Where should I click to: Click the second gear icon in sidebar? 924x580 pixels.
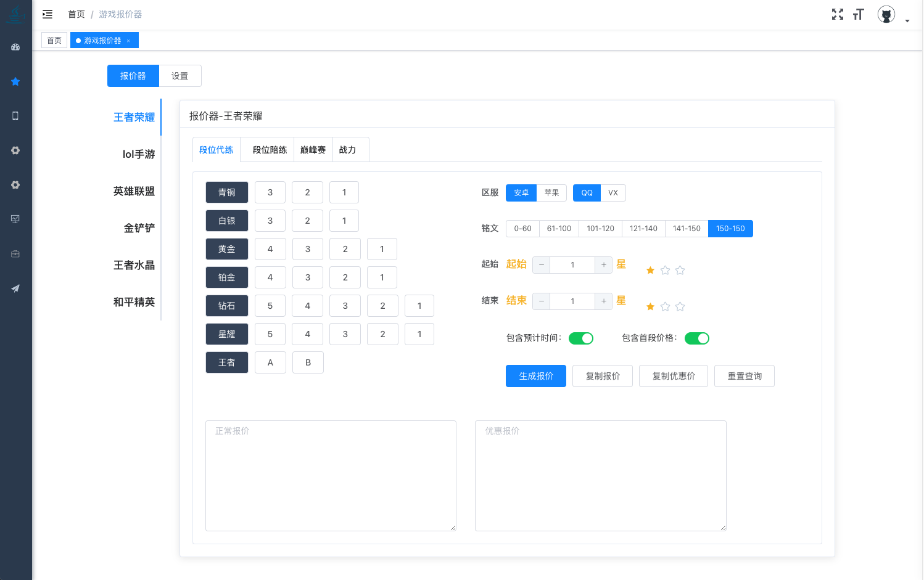[x=15, y=185]
